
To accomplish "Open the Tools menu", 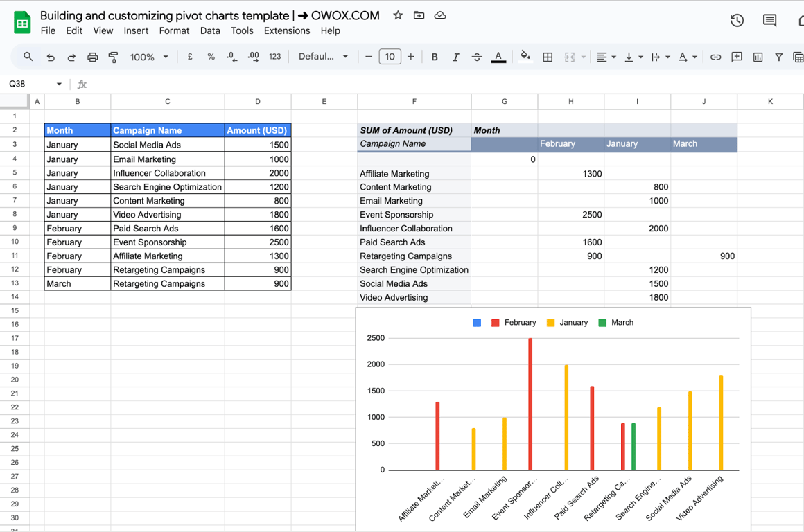I will [x=242, y=30].
